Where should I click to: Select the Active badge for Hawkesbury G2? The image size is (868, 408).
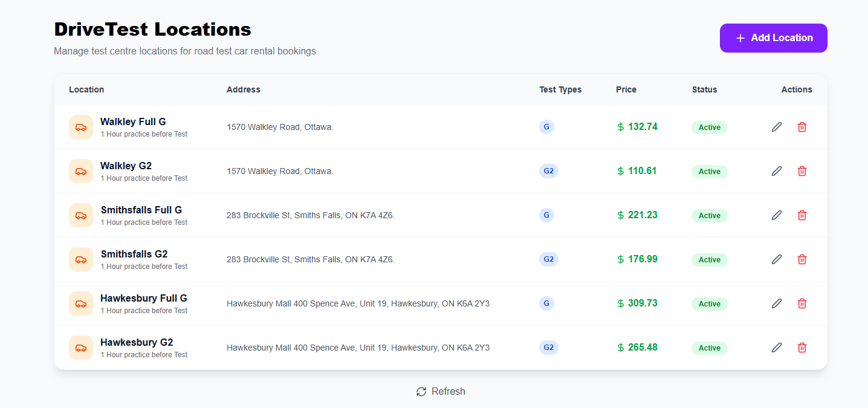click(x=709, y=348)
